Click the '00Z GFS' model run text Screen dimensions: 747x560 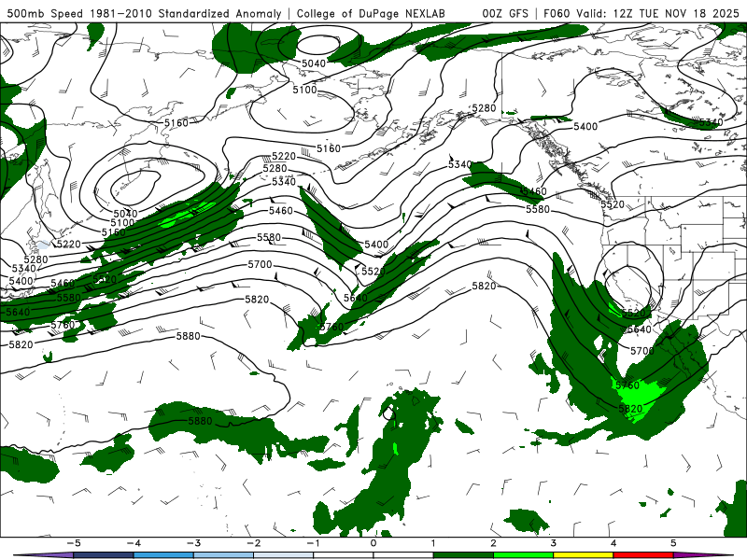click(x=505, y=13)
